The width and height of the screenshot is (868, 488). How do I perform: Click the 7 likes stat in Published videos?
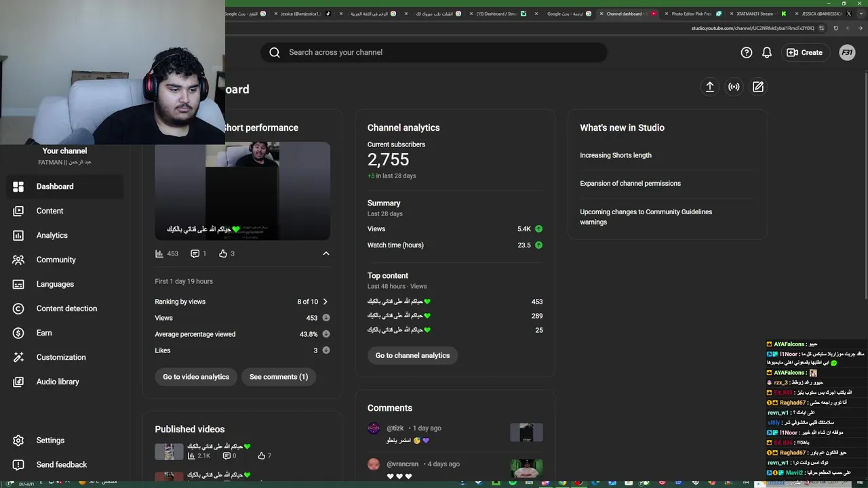(264, 456)
